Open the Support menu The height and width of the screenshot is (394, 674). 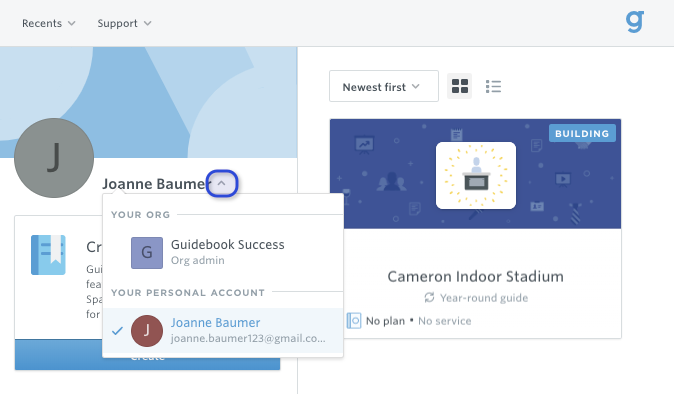124,23
